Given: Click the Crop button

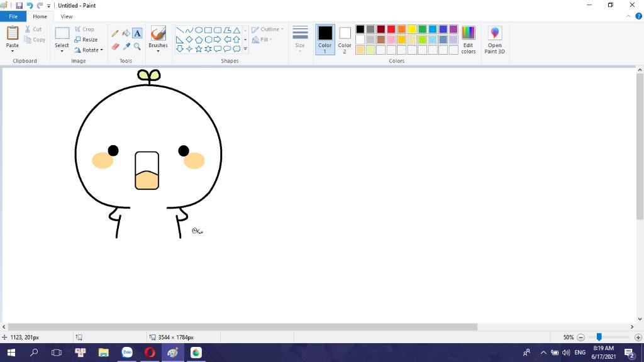Looking at the screenshot, I should click(x=85, y=29).
